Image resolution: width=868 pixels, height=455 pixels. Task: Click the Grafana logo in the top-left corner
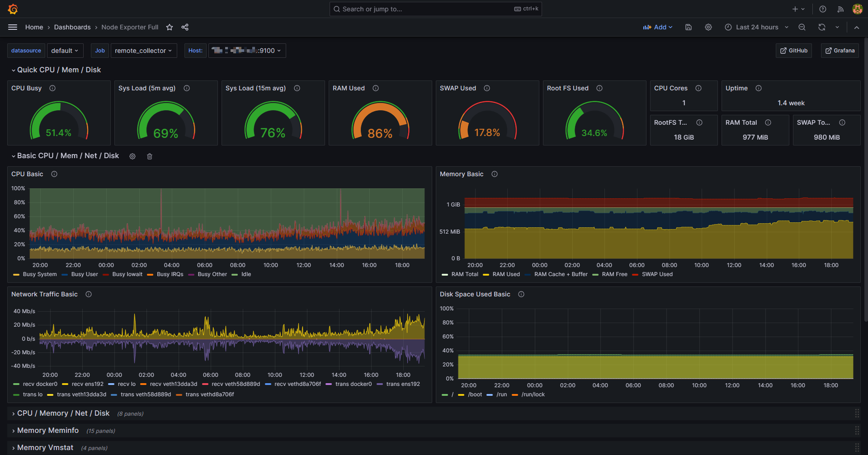pos(13,9)
